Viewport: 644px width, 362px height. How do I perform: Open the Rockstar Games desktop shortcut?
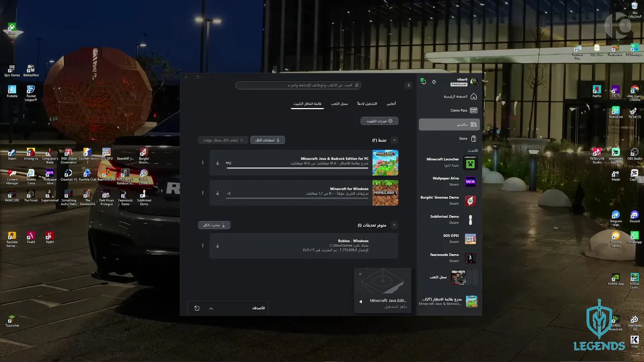coord(12,240)
